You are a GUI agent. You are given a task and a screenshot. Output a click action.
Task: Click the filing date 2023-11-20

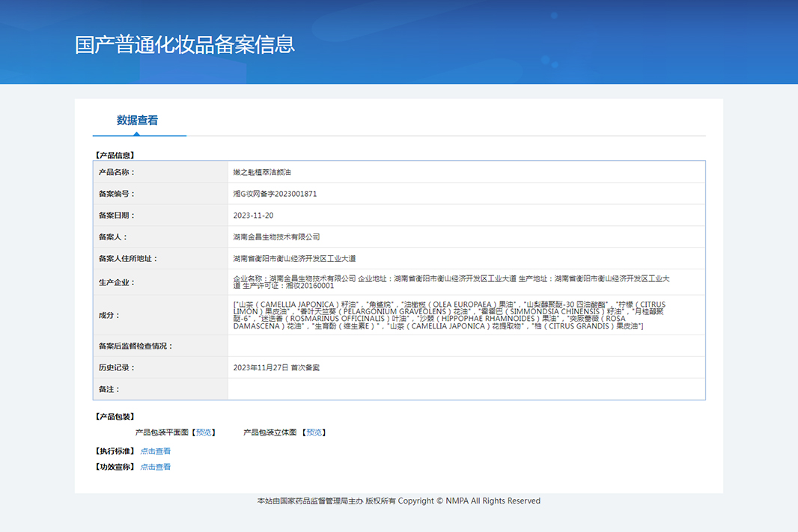point(252,215)
